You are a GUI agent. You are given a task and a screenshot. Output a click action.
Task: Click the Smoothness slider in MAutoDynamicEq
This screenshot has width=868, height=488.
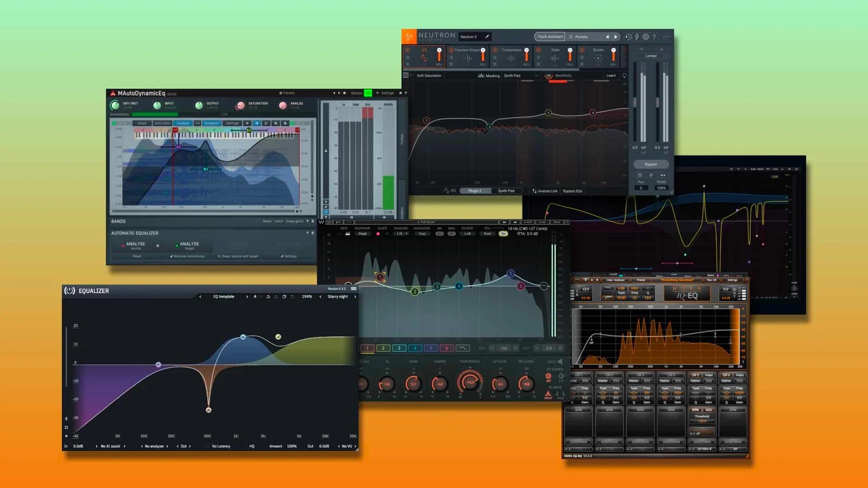coord(157,114)
